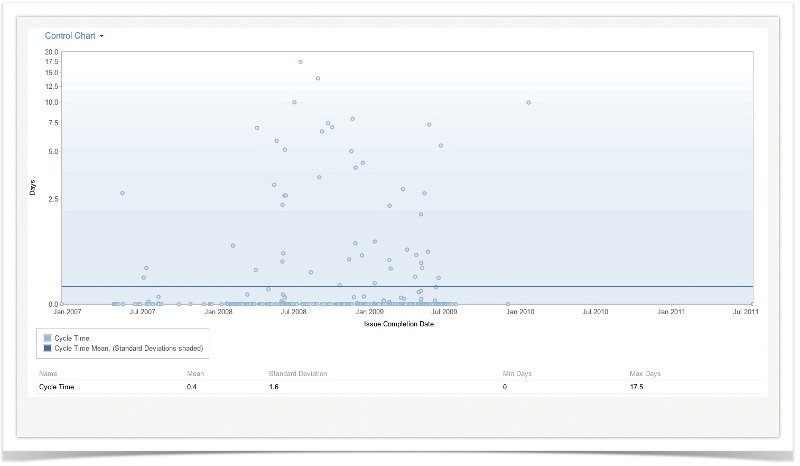
Task: Select the Cycle Time row in the table
Action: pos(57,386)
